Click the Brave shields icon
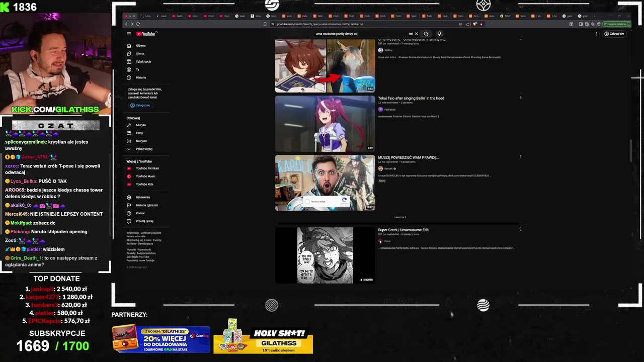The height and width of the screenshot is (362, 644). [475, 24]
